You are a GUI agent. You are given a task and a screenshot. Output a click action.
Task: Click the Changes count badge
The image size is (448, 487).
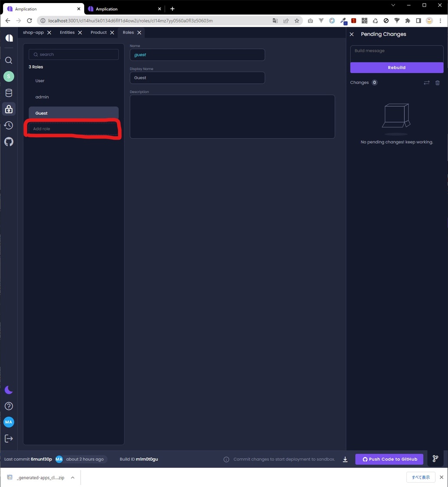pyautogui.click(x=374, y=83)
